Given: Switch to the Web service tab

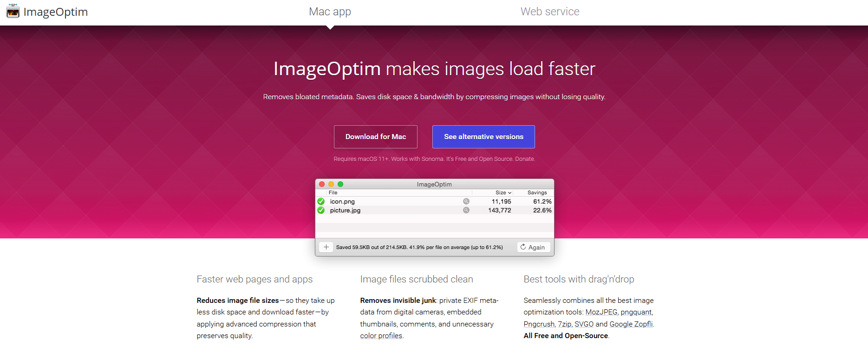Looking at the screenshot, I should pos(550,12).
